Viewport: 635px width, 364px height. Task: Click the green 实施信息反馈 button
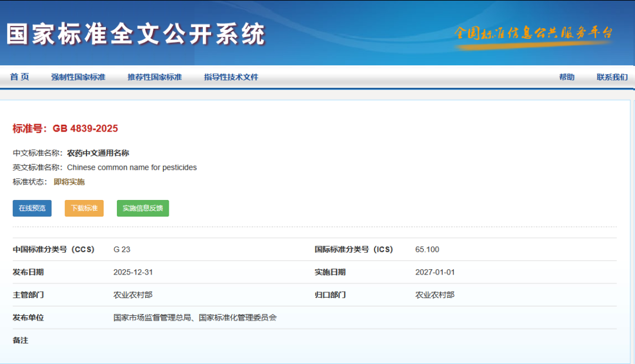[x=143, y=208]
